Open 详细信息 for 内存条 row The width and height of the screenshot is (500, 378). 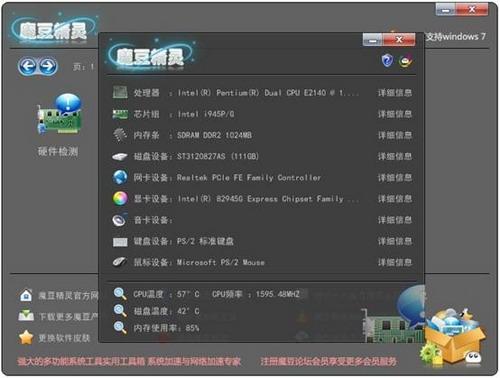(x=395, y=135)
